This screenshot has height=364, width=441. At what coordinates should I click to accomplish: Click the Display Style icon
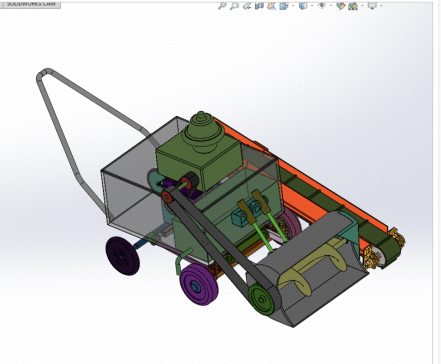pos(303,6)
